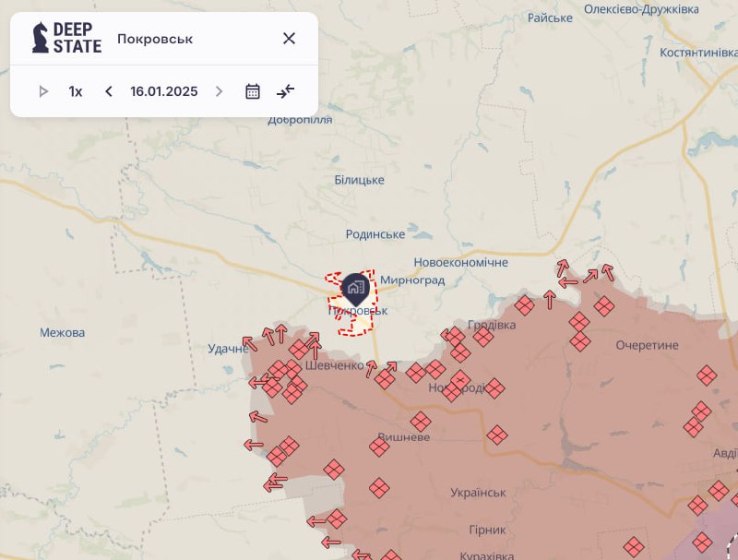Go to the previous date with left chevron

pyautogui.click(x=109, y=91)
